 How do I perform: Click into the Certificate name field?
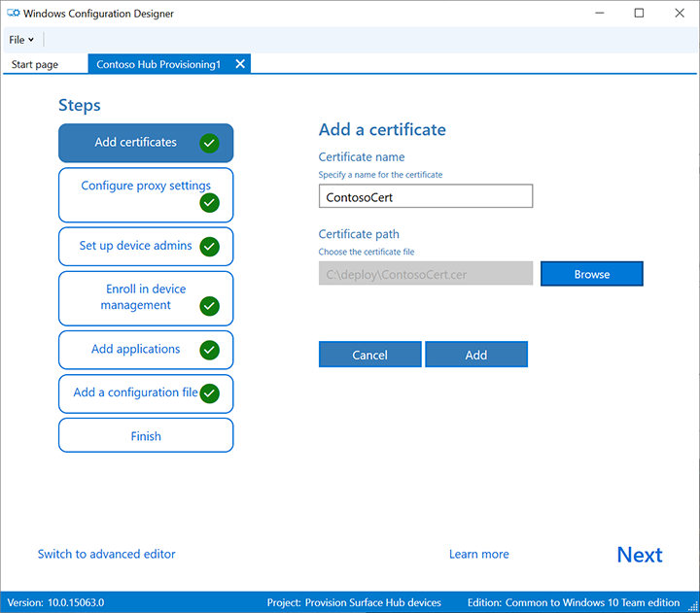426,196
